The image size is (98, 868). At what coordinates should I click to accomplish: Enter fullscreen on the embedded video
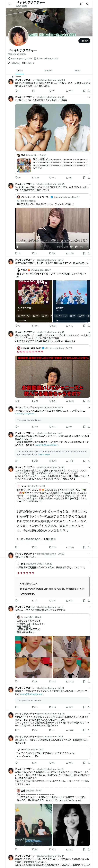[x=87, y=247]
